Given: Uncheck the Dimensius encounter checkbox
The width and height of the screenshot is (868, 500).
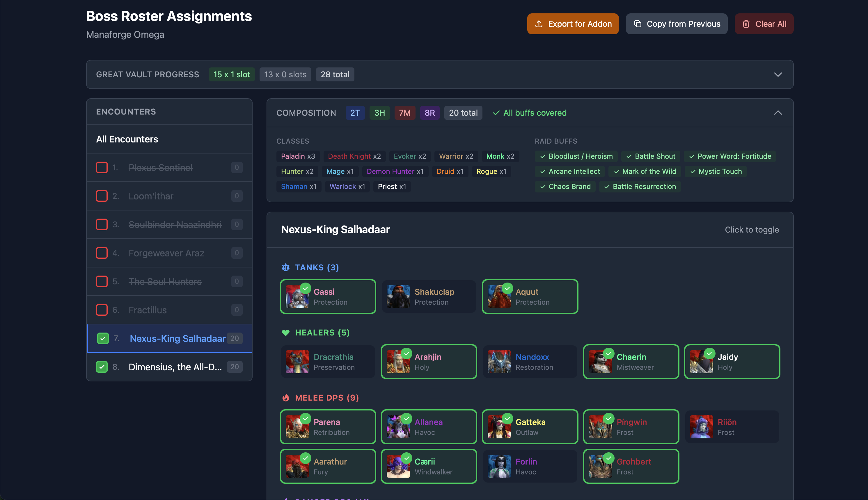Looking at the screenshot, I should pyautogui.click(x=102, y=367).
